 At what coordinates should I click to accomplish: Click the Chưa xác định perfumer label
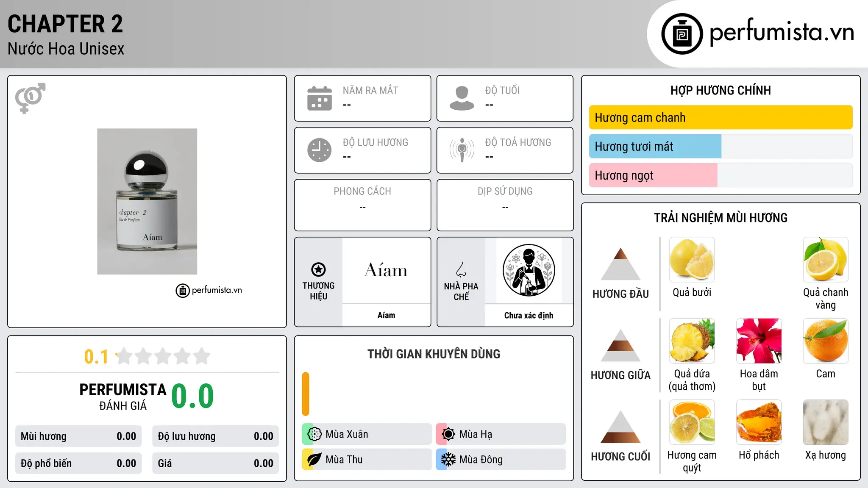point(529,315)
